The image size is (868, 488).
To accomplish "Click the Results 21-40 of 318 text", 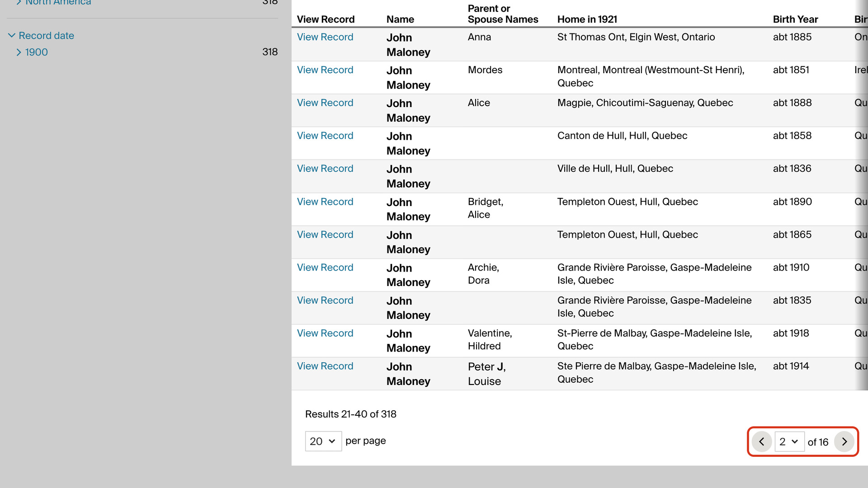I will click(351, 414).
